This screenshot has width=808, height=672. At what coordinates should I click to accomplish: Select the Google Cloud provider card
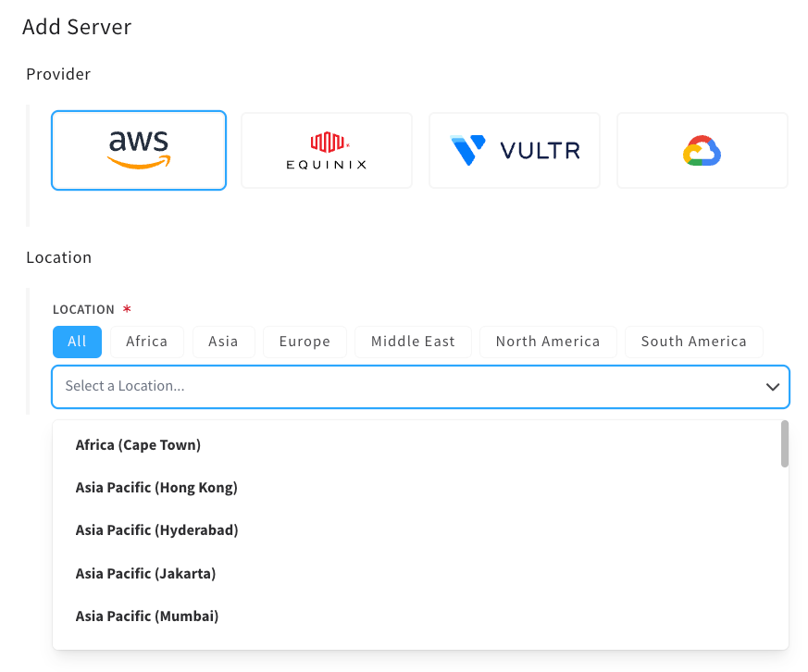[702, 151]
